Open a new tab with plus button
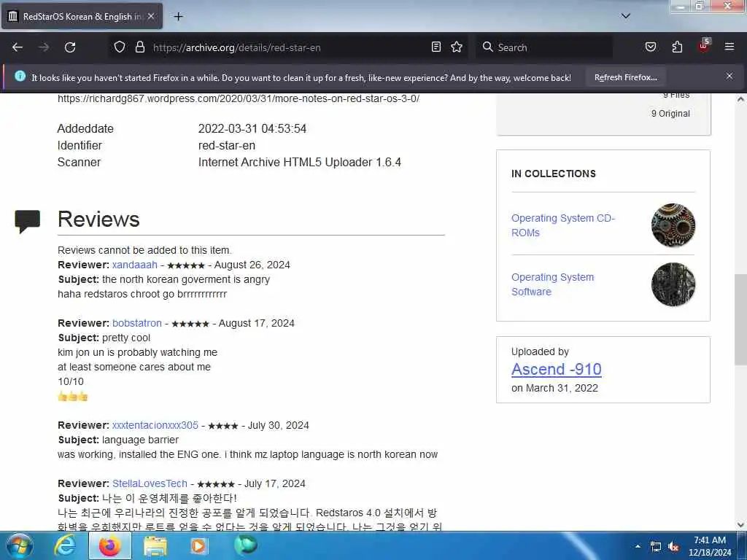Screen dimensions: 747x560 tap(178, 17)
